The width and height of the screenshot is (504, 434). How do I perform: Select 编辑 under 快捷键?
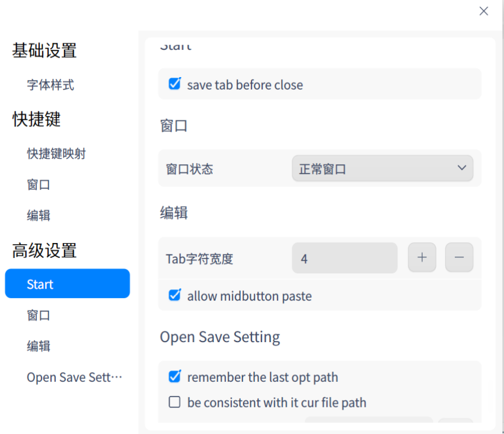[x=39, y=215]
